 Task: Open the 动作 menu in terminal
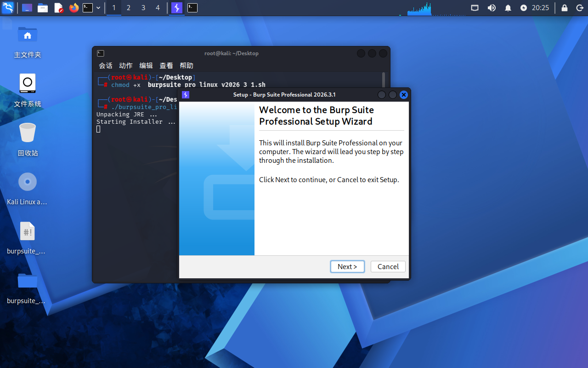[x=126, y=66]
